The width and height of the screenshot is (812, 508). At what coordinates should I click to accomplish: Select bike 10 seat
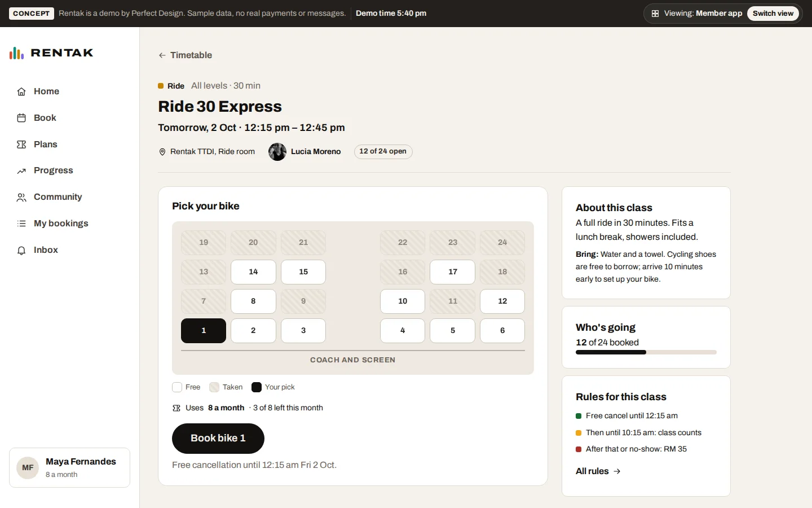tap(403, 301)
